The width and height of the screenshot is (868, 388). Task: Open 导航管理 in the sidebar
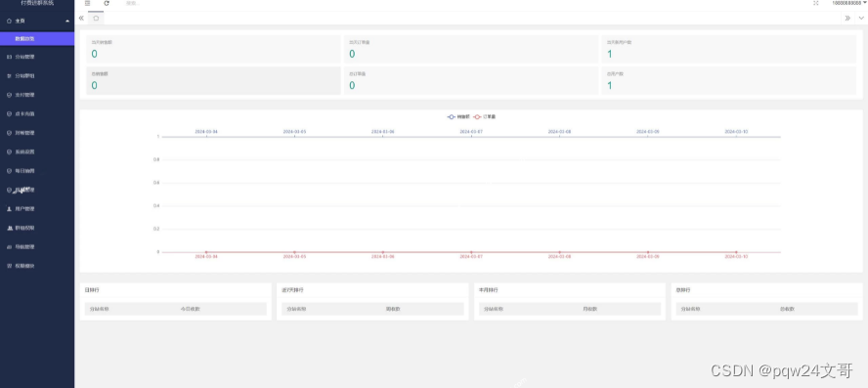[37, 246]
